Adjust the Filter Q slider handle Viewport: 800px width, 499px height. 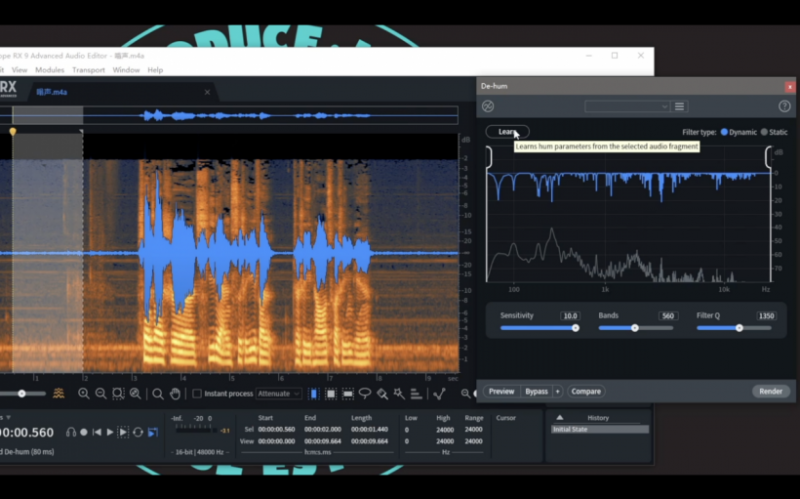coord(739,328)
